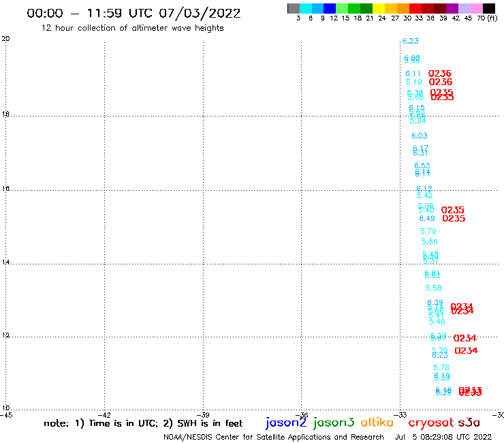Click the '70 (ft)' scale label
Viewport: 504px width, 443px height.
(x=487, y=18)
